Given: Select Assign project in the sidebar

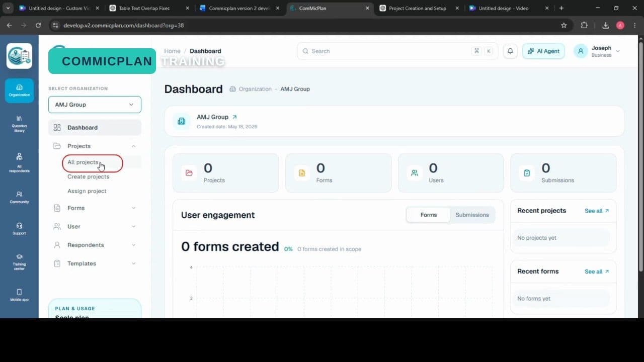Looking at the screenshot, I should 87,191.
